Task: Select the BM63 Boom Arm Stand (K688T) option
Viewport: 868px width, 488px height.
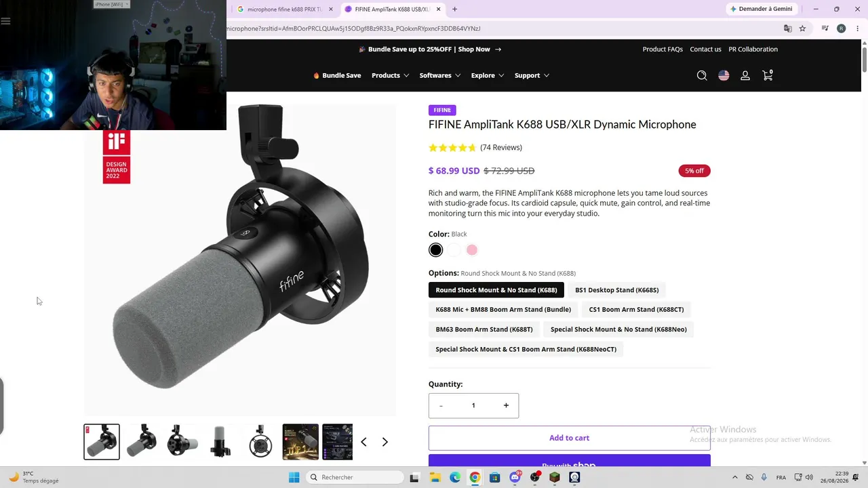Action: coord(484,329)
